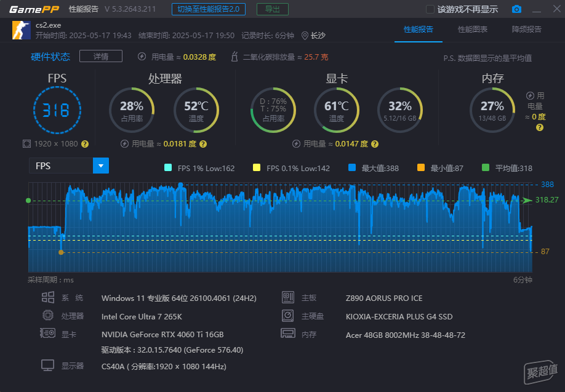
Task: Click the 导出 export button
Action: [x=273, y=9]
